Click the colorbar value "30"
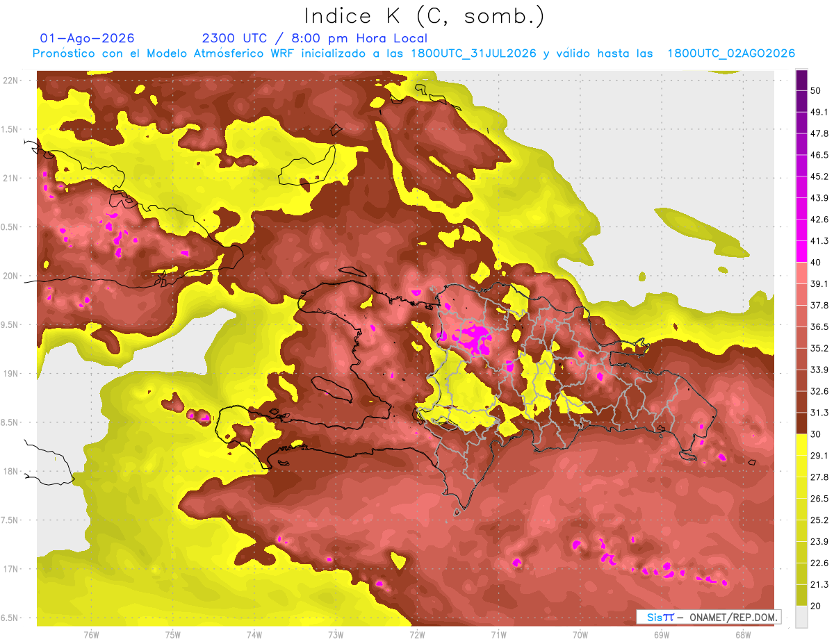 [x=816, y=435]
